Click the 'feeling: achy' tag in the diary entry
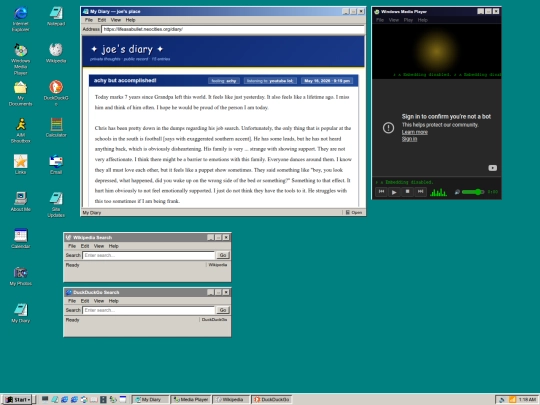 click(x=224, y=81)
